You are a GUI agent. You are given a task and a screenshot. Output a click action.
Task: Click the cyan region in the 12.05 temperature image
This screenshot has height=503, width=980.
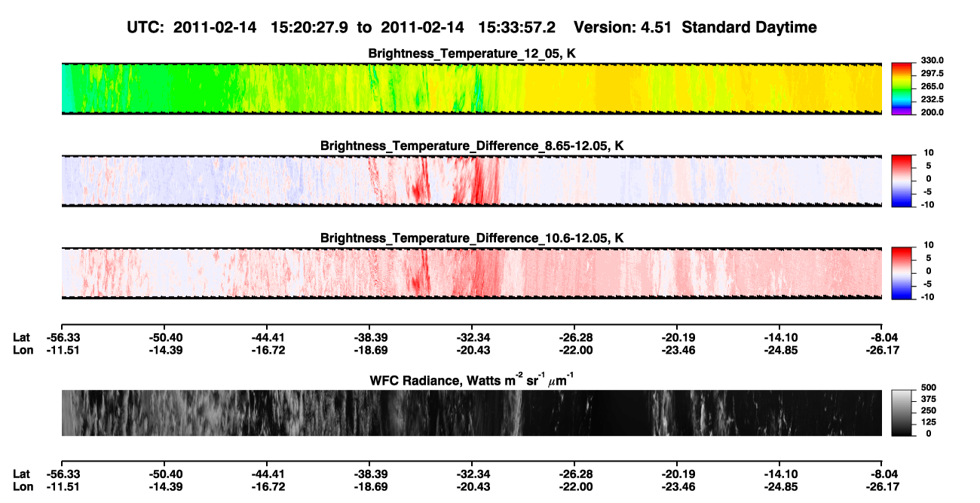pyautogui.click(x=66, y=89)
